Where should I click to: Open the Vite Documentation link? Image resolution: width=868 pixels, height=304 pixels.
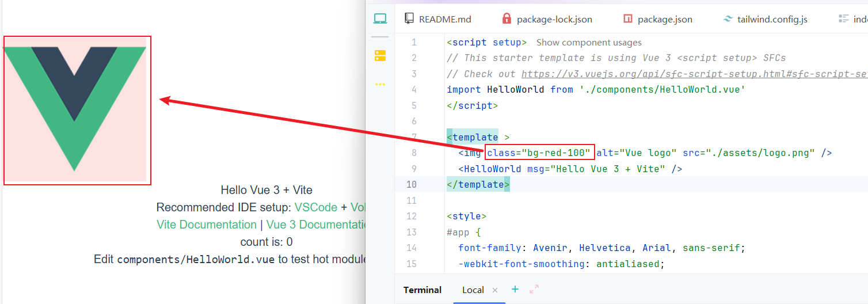pyautogui.click(x=207, y=225)
